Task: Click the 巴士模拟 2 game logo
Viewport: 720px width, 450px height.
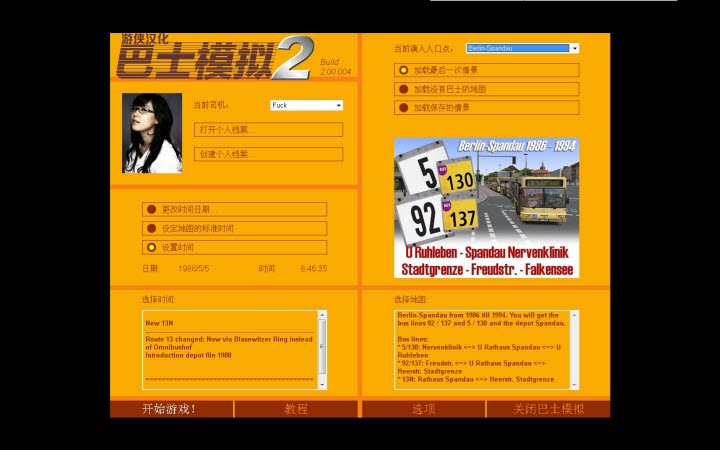Action: (215, 57)
